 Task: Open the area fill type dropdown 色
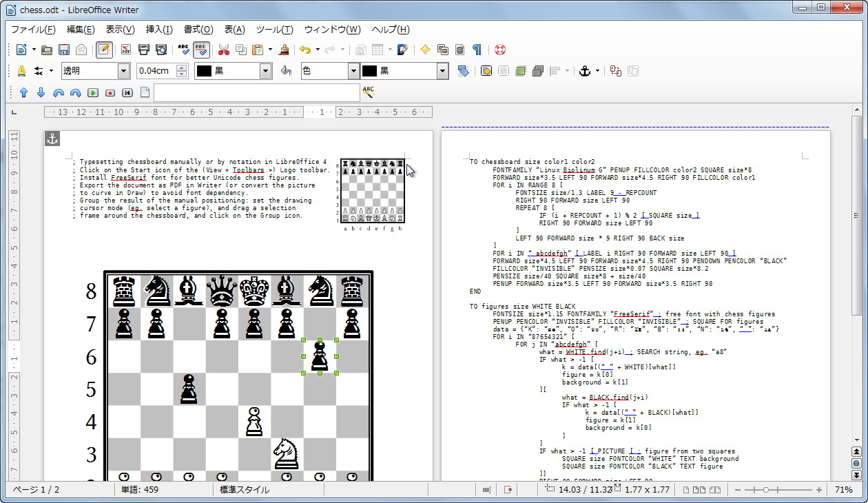(353, 71)
